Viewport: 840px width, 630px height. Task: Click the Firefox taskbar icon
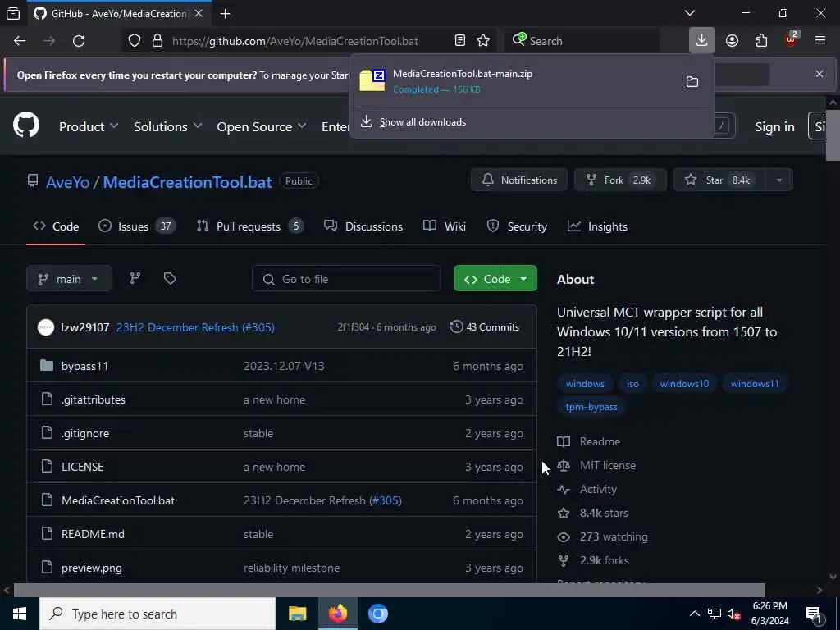coord(337,614)
